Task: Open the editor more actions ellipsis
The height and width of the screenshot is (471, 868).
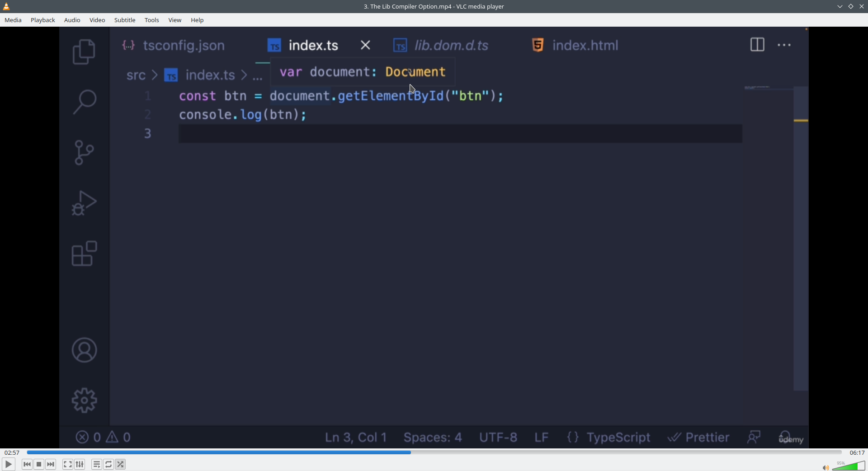Action: (784, 45)
